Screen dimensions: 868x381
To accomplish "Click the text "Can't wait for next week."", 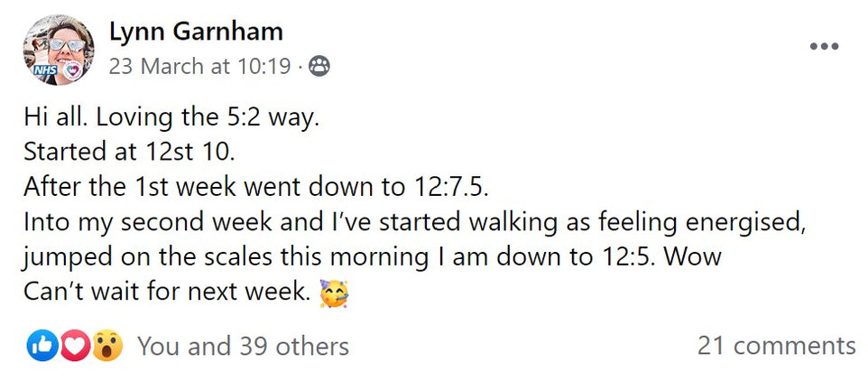I will click(x=166, y=293).
